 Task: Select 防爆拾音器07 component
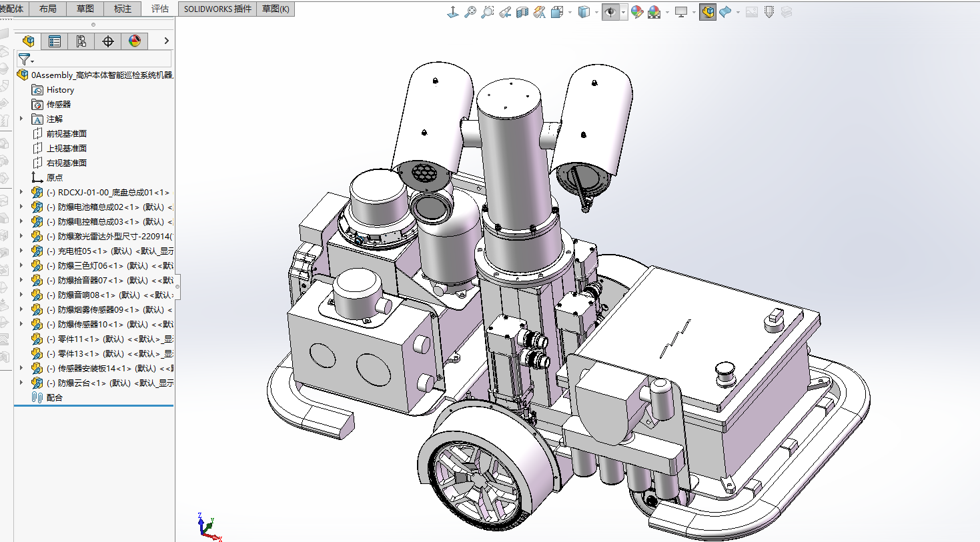[103, 281]
